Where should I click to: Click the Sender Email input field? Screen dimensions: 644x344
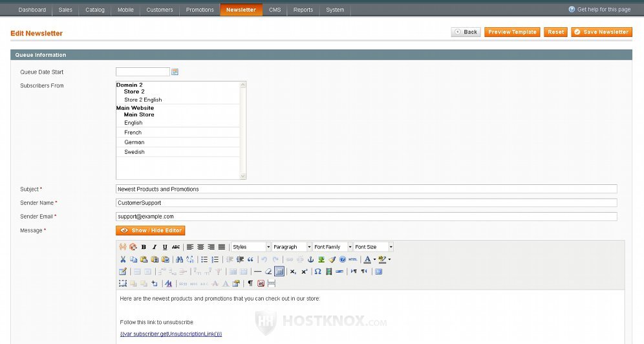[x=367, y=217]
